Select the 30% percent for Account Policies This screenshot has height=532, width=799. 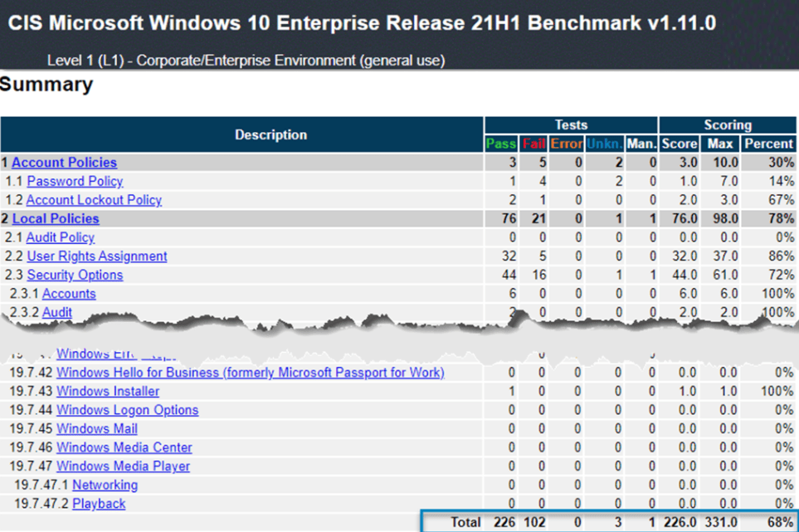pos(782,163)
